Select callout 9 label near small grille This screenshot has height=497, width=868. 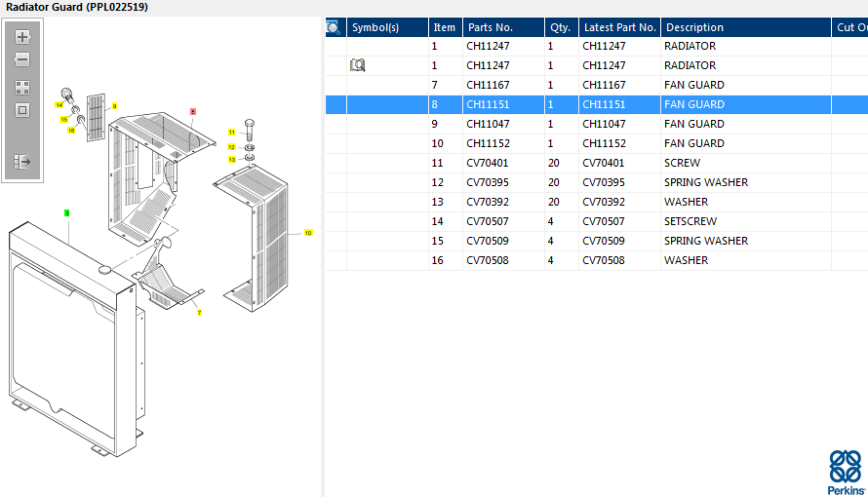click(x=114, y=106)
